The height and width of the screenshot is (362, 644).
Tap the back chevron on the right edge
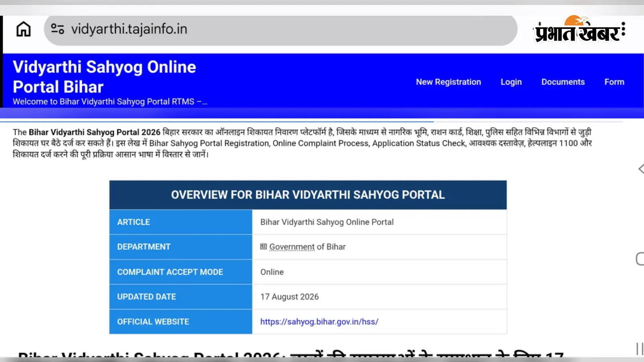(x=641, y=169)
